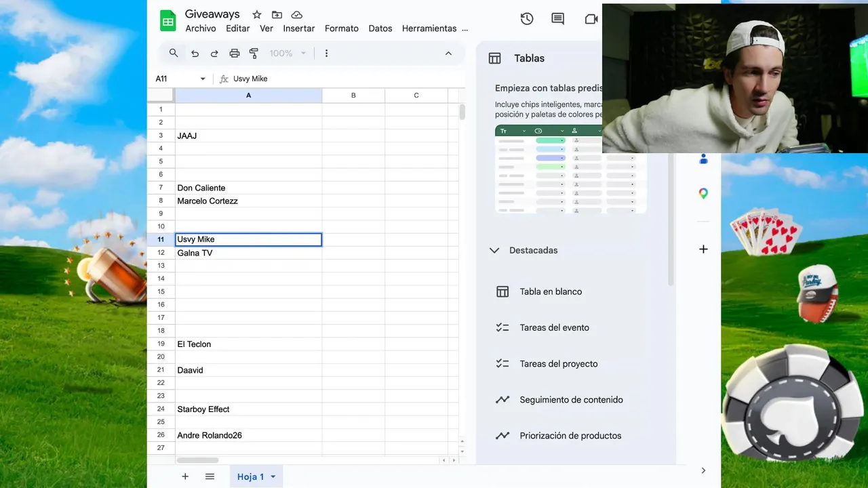Choose the Tareas del proyecto template

click(x=558, y=364)
